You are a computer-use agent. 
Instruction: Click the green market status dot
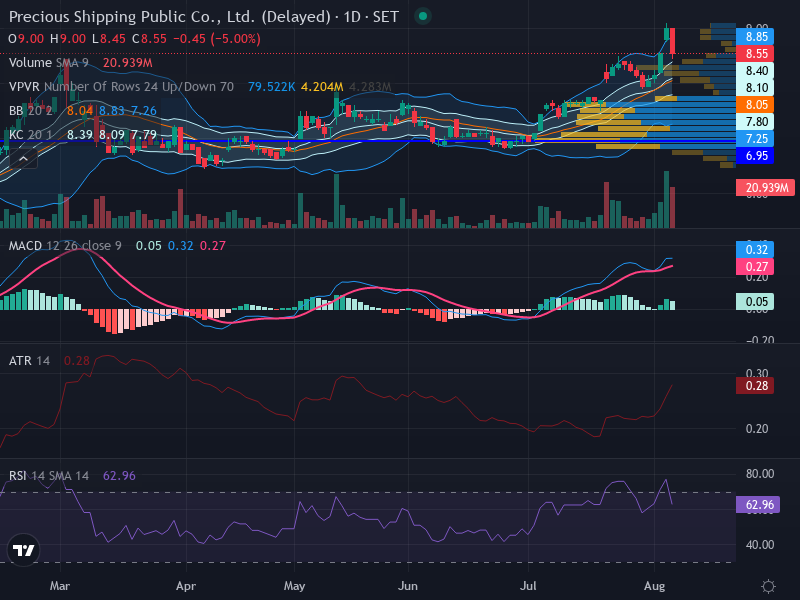click(422, 16)
